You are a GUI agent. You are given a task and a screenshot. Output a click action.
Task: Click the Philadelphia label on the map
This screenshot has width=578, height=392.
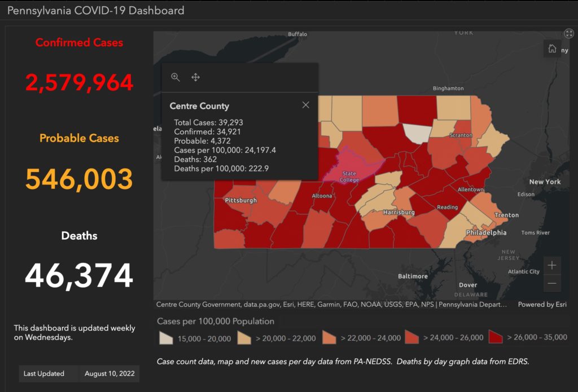(x=485, y=232)
